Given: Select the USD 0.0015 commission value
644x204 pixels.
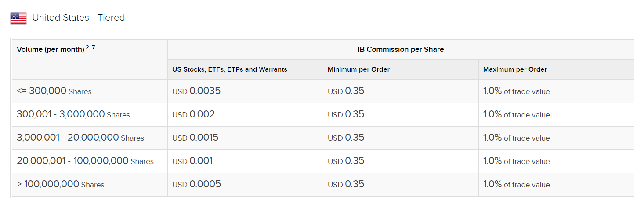Looking at the screenshot, I should (195, 138).
